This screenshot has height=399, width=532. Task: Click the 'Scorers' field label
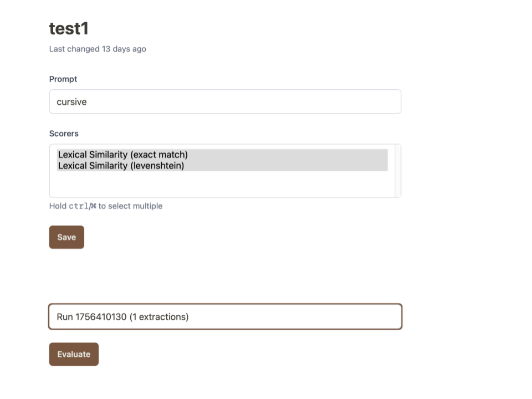(x=64, y=134)
